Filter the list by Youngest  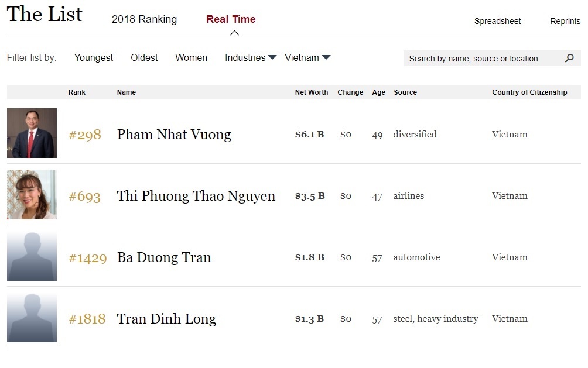pos(93,57)
